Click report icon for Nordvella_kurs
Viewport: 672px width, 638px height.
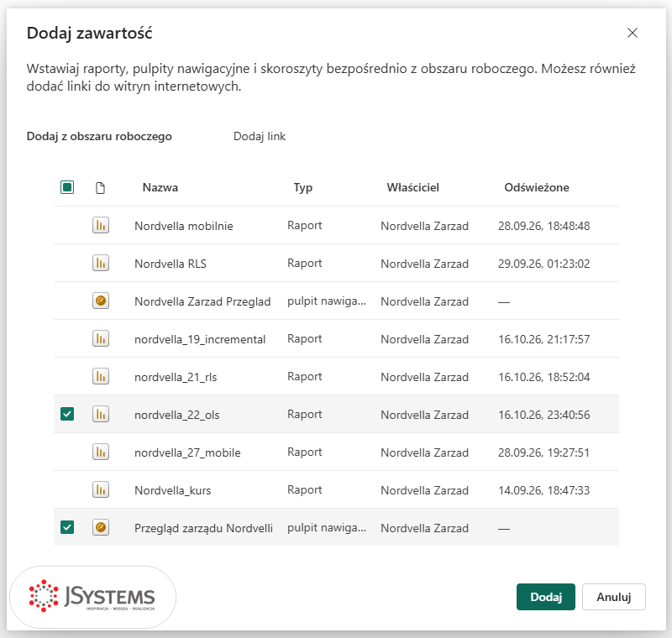tap(101, 489)
